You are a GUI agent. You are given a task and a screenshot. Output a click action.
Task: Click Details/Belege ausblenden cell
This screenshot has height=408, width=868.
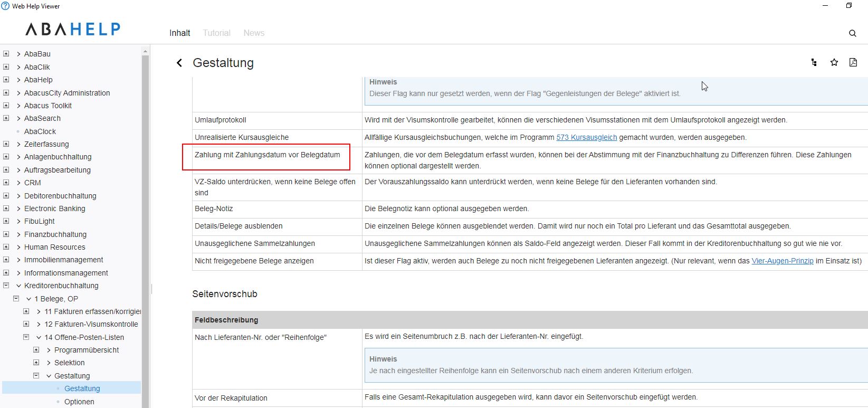coord(277,226)
